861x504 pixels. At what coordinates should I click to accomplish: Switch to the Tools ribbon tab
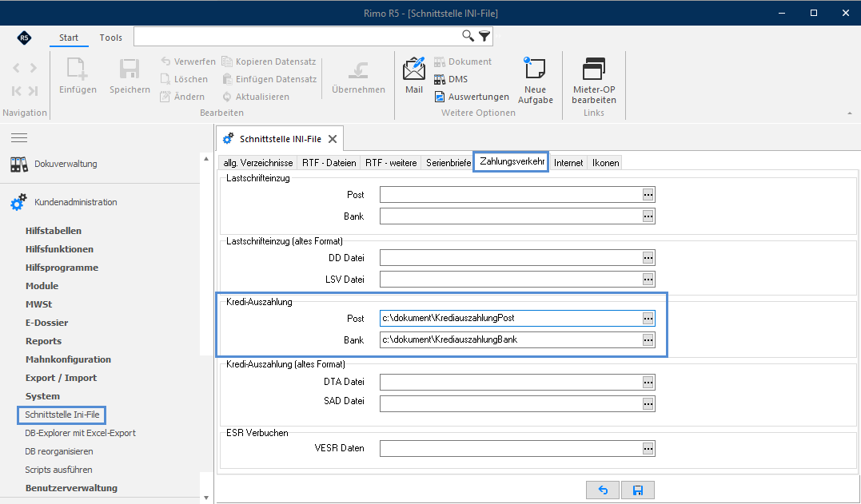(110, 38)
